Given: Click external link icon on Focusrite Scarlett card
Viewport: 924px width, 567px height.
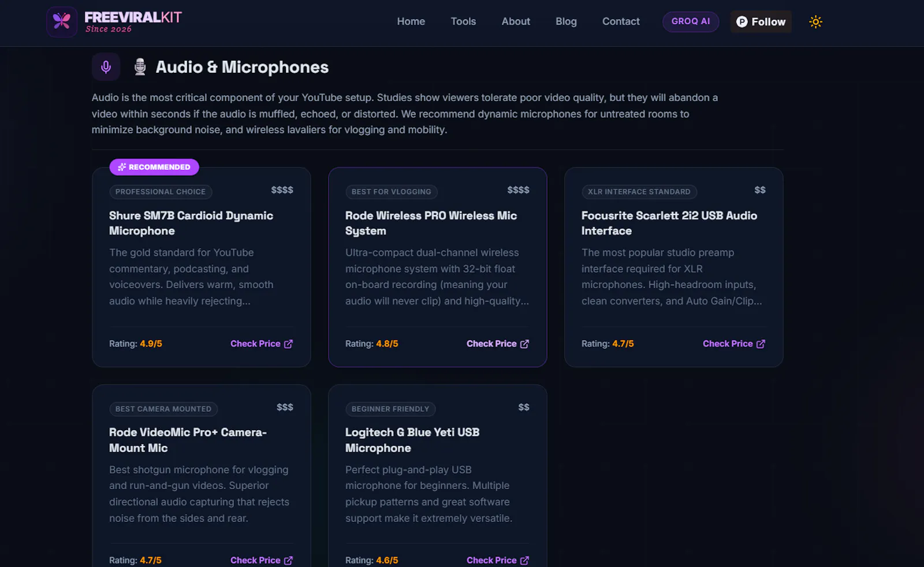Looking at the screenshot, I should click(x=761, y=344).
